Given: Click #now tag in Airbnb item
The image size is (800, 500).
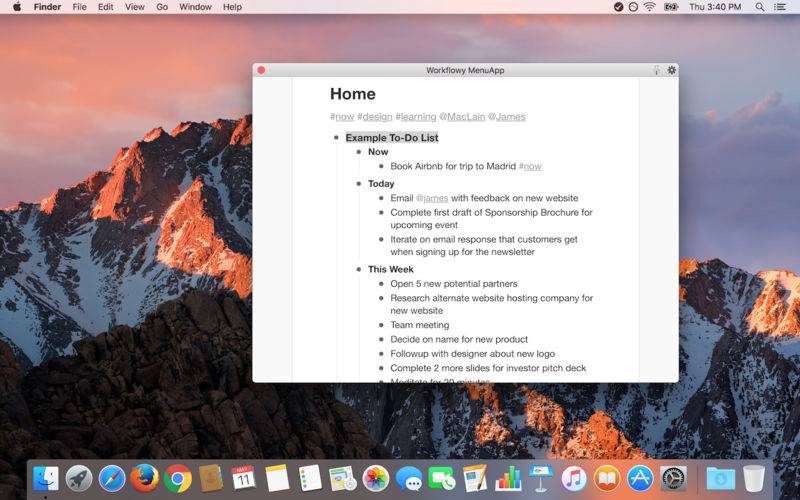Looking at the screenshot, I should pos(530,166).
